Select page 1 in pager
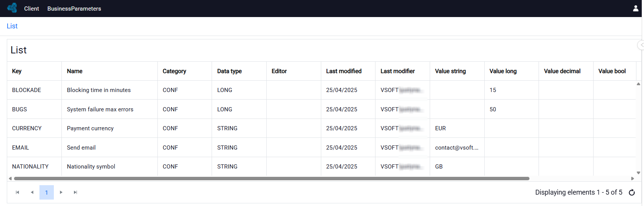 (47, 192)
